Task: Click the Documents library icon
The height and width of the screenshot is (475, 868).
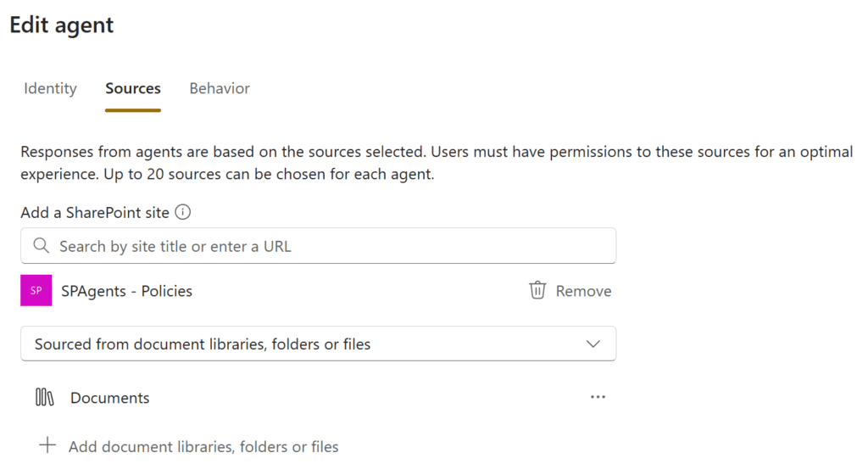Action: tap(44, 397)
